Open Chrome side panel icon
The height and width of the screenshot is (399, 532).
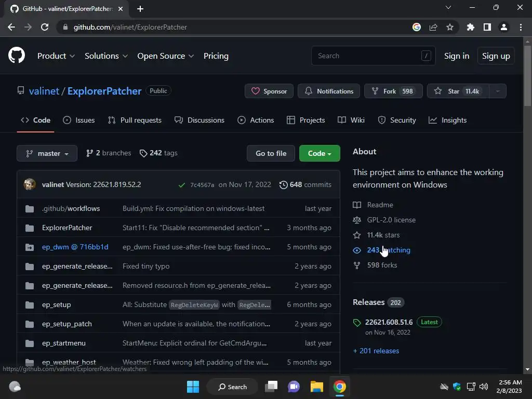point(487,27)
